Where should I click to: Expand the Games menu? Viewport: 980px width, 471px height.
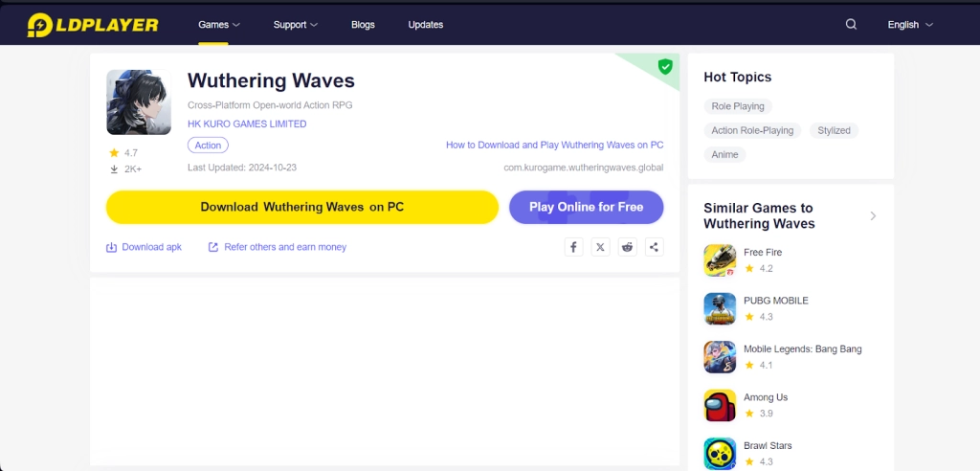pos(219,24)
